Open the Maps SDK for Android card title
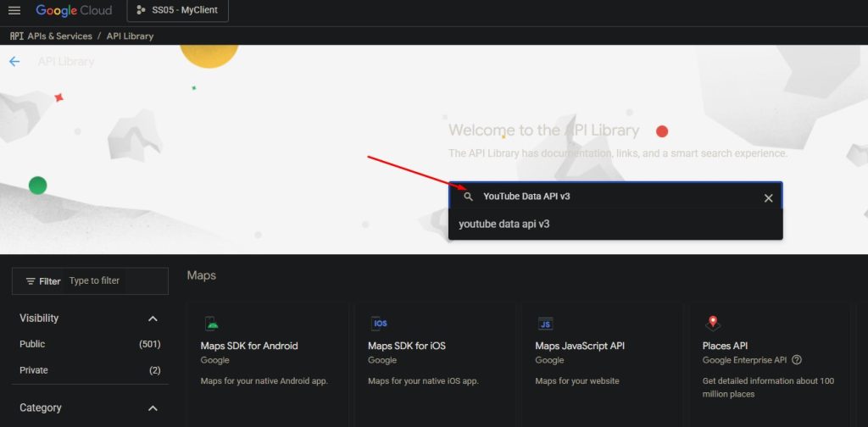This screenshot has width=868, height=427. [x=249, y=346]
